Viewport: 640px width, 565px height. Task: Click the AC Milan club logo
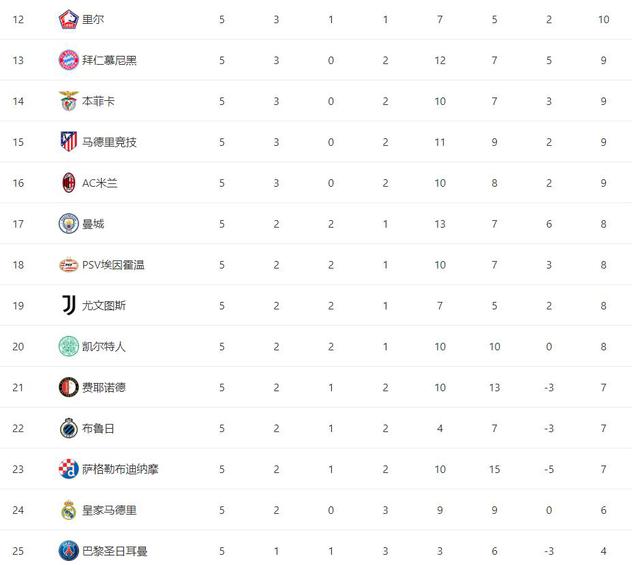tap(68, 183)
